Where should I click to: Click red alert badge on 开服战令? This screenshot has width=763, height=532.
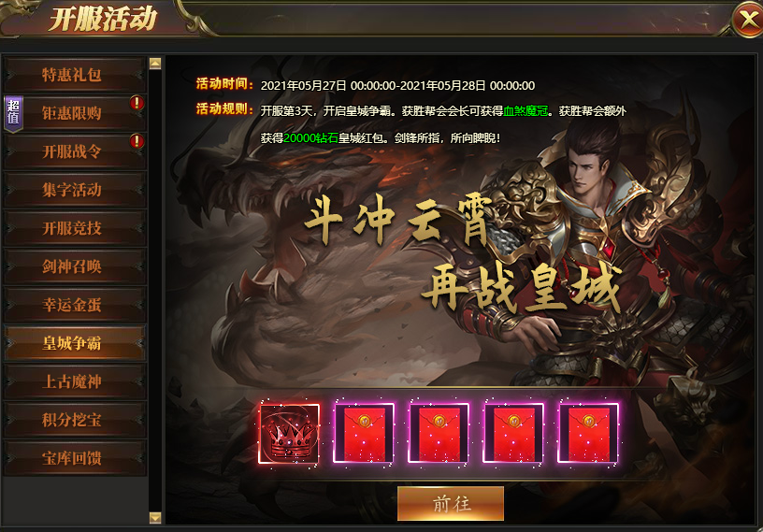[137, 141]
